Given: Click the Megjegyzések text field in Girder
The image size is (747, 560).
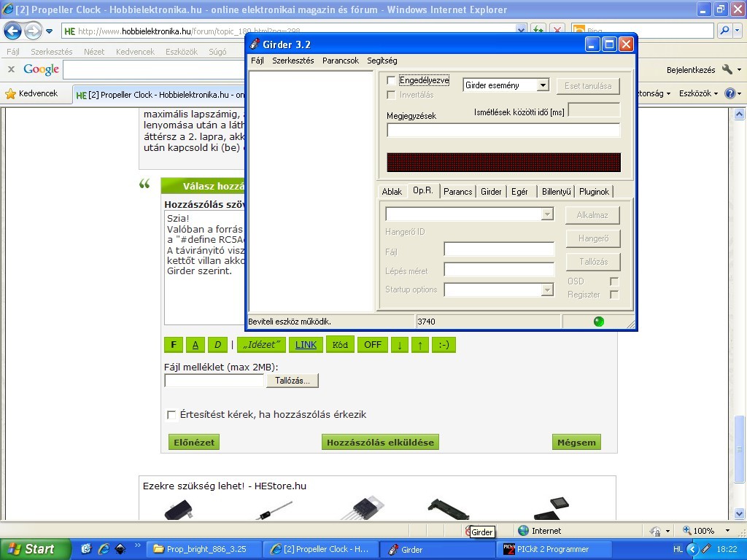Looking at the screenshot, I should [503, 130].
